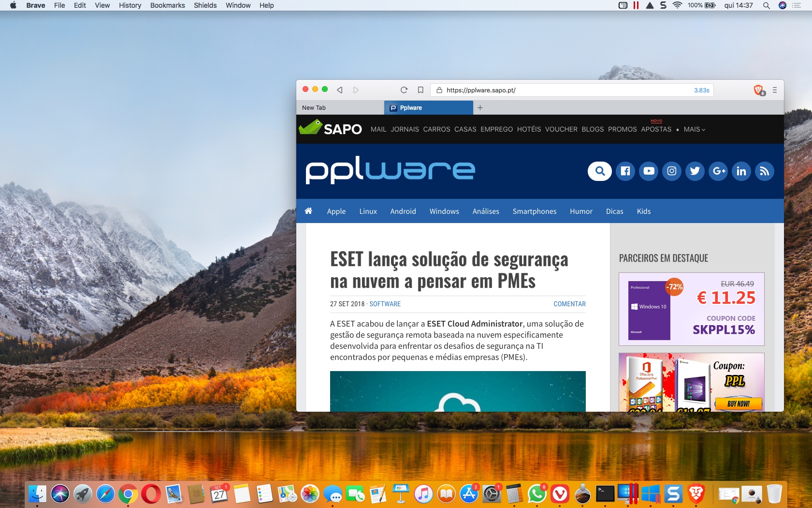Click the address bar URL field
Viewport: 812px width, 508px height.
pos(572,90)
